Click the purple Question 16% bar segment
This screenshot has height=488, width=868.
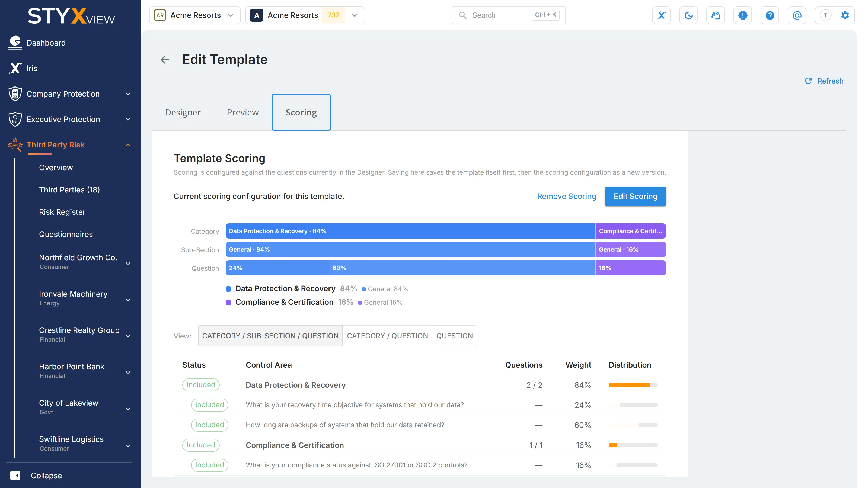pyautogui.click(x=630, y=268)
